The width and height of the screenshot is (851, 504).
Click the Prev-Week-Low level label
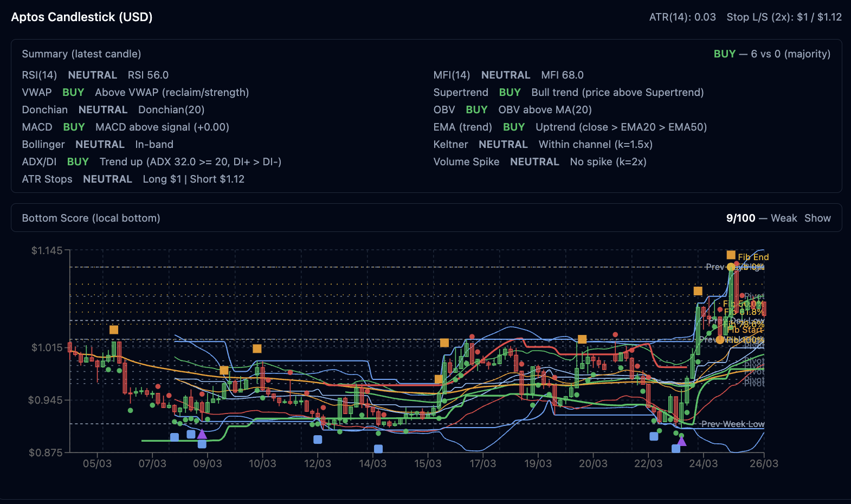point(732,424)
